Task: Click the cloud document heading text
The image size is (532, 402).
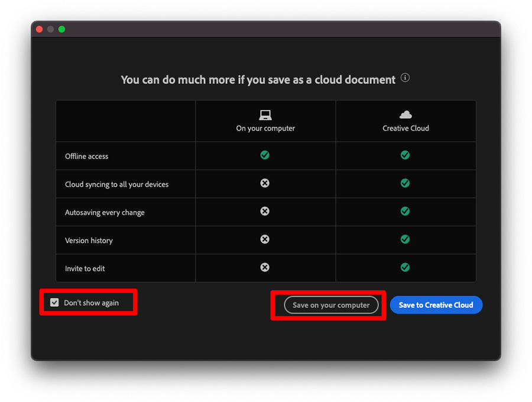Action: [x=258, y=80]
